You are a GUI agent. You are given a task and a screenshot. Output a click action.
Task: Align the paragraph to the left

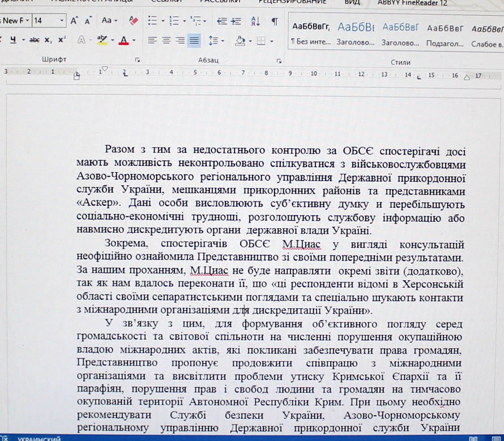click(152, 40)
